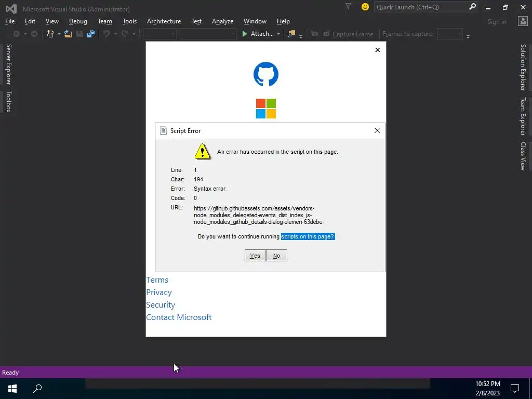Expand the New Project dropdown arrow

coord(59,34)
